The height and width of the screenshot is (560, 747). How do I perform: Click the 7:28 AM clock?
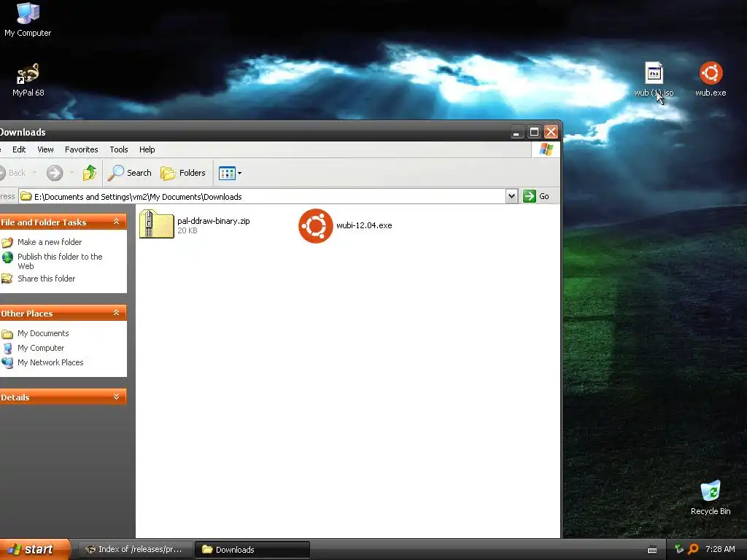pos(720,549)
